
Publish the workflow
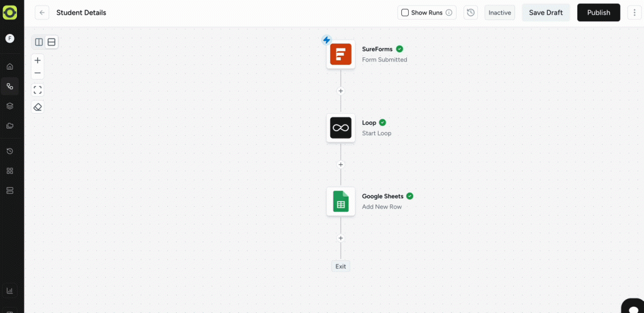coord(598,13)
